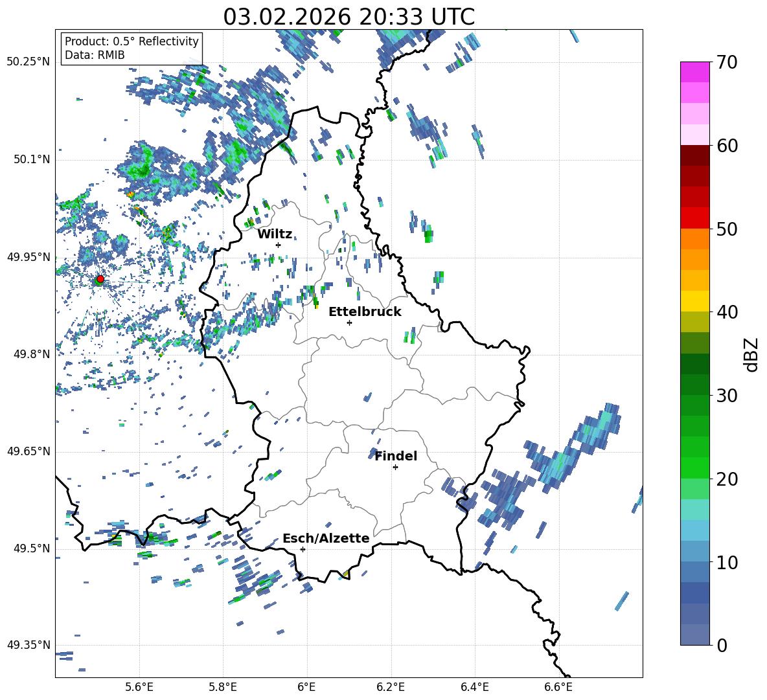Click the 49.5°N latitude label

click(x=32, y=548)
